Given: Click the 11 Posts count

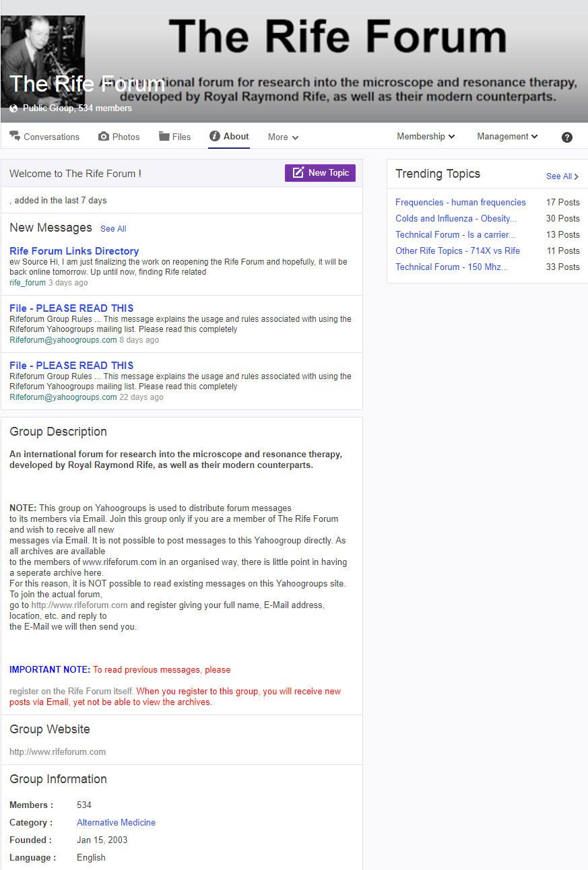Looking at the screenshot, I should point(563,250).
